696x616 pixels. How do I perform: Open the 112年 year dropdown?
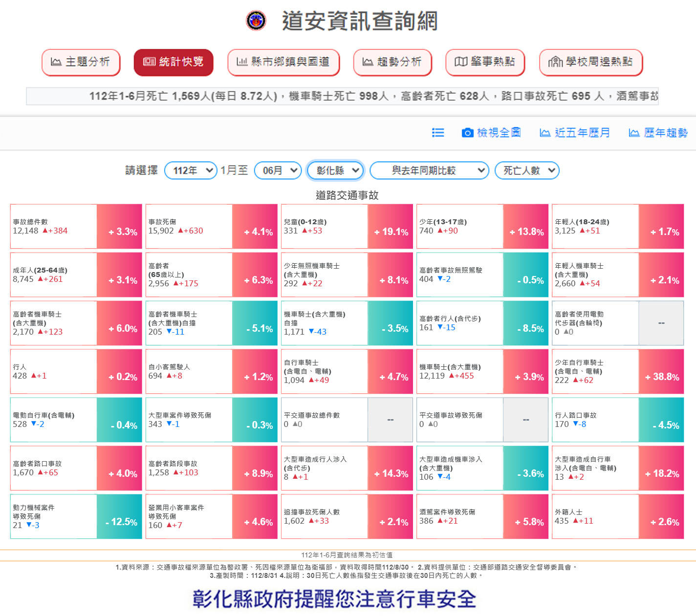click(x=191, y=170)
